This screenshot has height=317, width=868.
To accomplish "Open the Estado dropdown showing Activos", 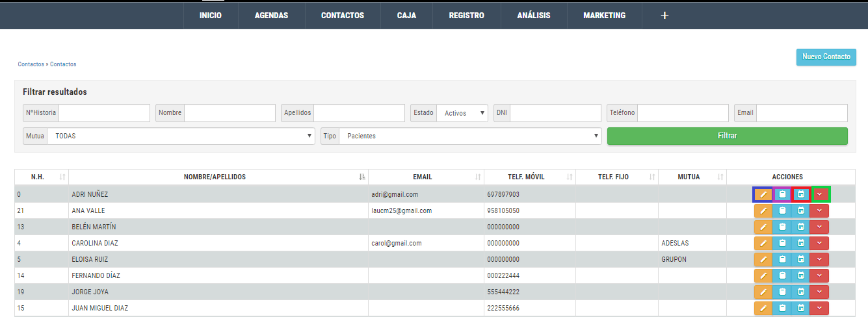I will click(x=462, y=113).
